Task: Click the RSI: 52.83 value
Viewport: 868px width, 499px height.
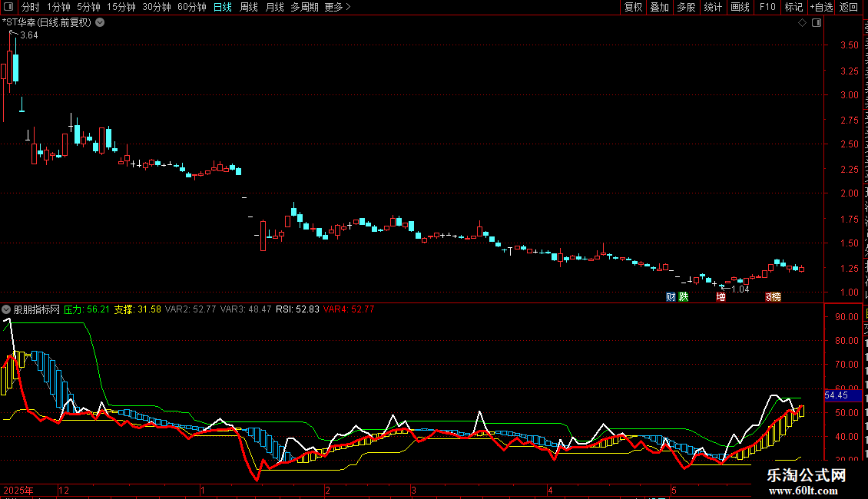Action: [x=298, y=309]
